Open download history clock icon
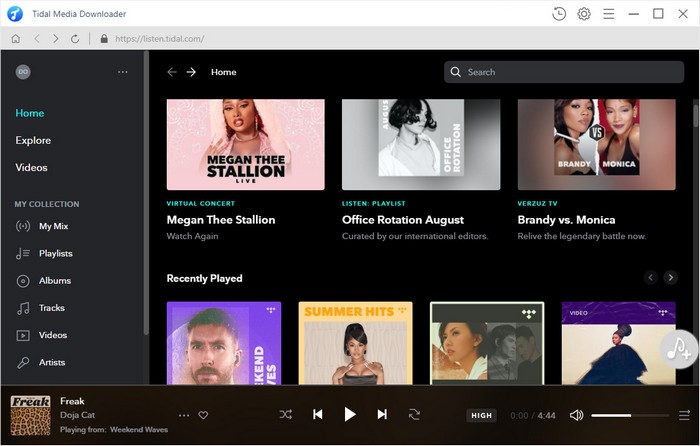 558,14
